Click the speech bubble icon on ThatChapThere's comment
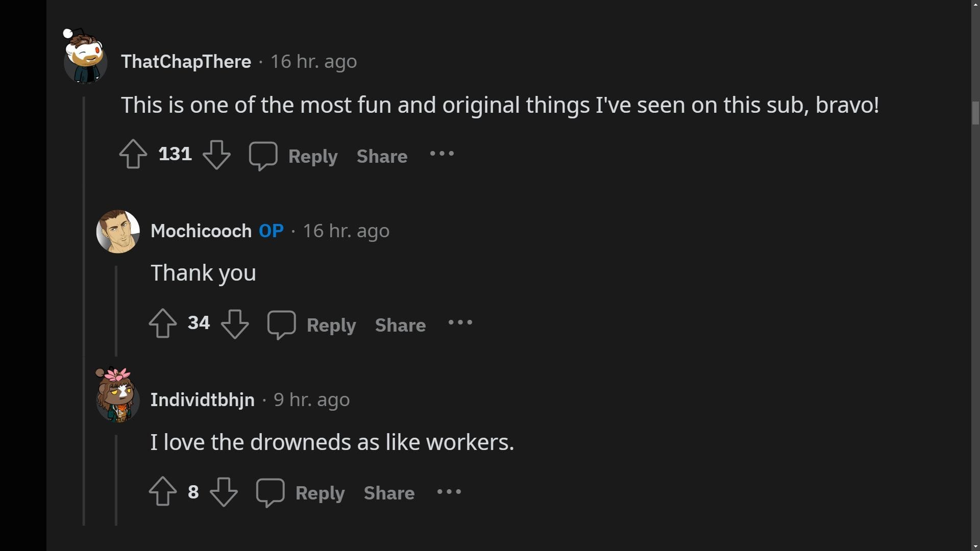 263,155
